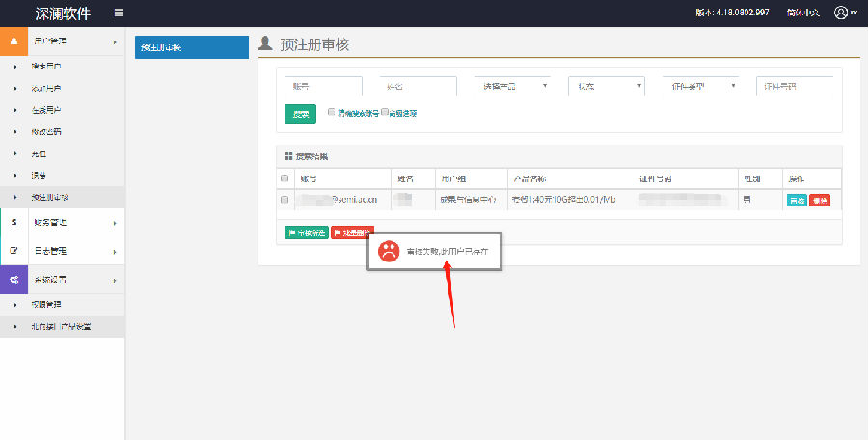Open the status dropdown filter
Image resolution: width=868 pixels, height=440 pixels.
(x=606, y=86)
